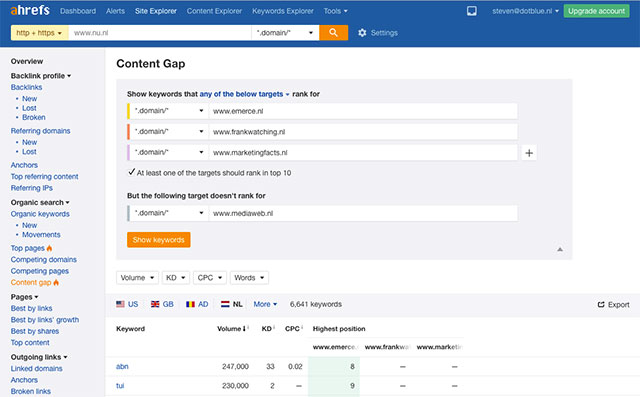Open the Keywords Explorer menu item
This screenshot has height=397, width=640.
tap(283, 11)
